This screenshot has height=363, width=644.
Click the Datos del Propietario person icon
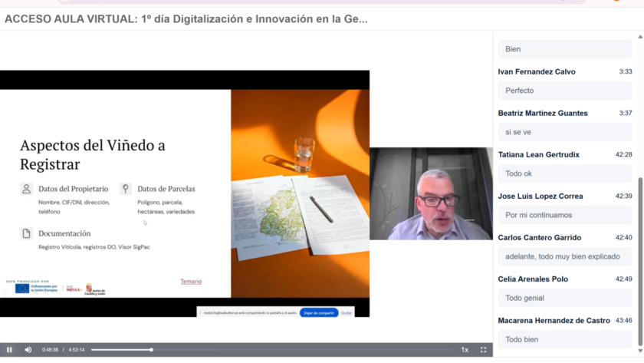(x=27, y=189)
